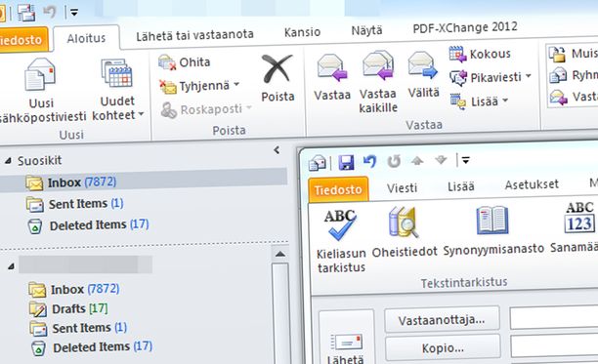Switch to Lähetä tai vastaanota tab
Image resolution: width=598 pixels, height=364 pixels.
(x=194, y=35)
